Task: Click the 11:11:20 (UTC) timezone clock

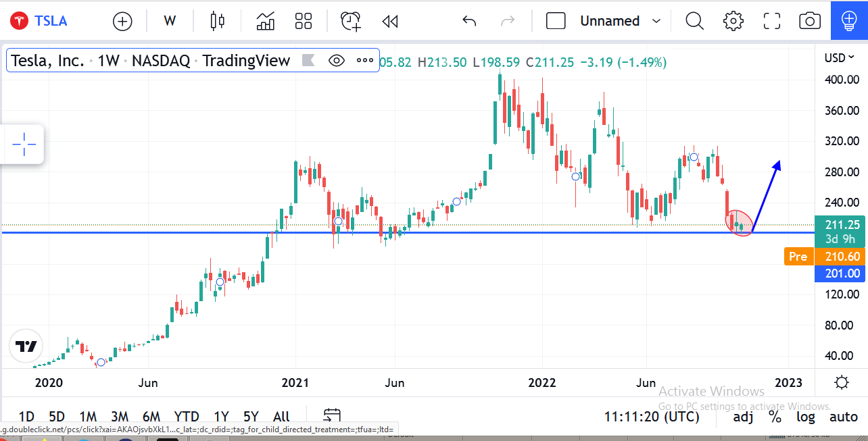Action: click(x=652, y=417)
